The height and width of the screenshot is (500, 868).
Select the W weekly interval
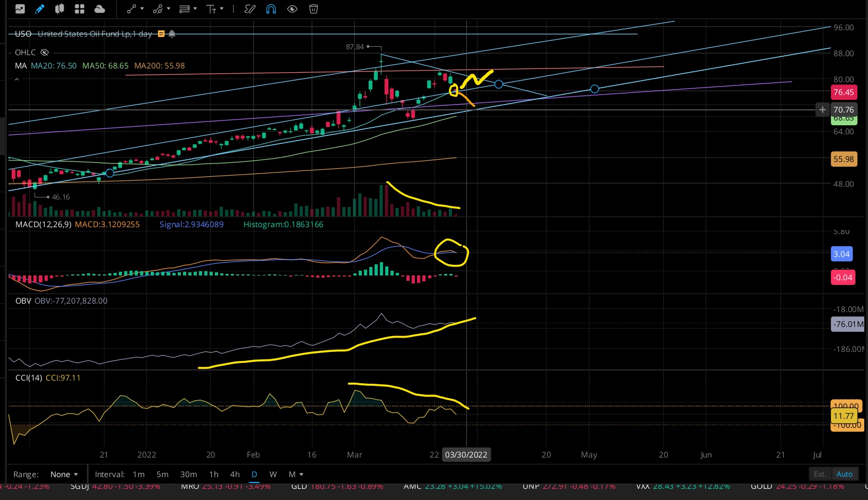click(273, 475)
